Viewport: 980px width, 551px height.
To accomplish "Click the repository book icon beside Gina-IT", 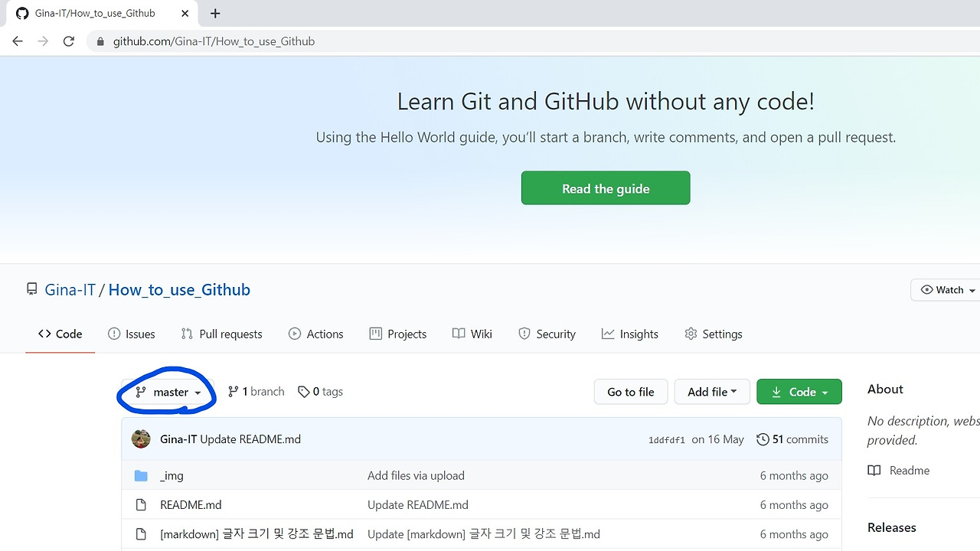I will coord(31,289).
